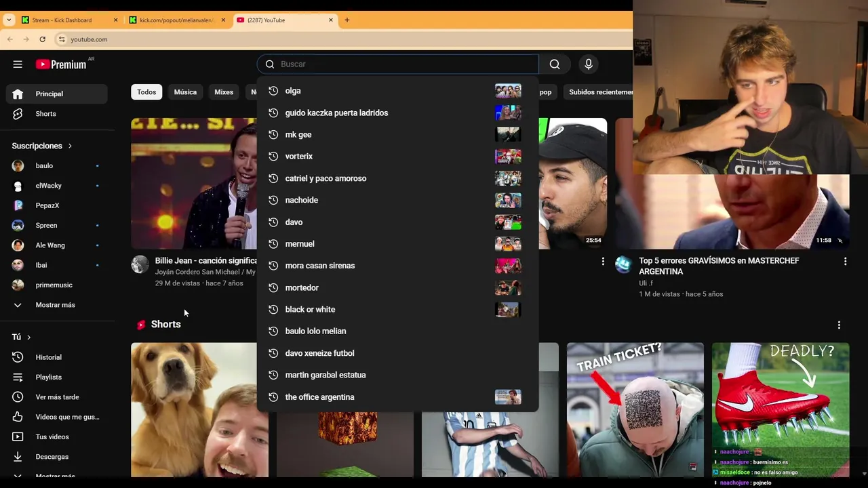Reload the page with browser refresh icon
The width and height of the screenshot is (868, 488).
42,39
